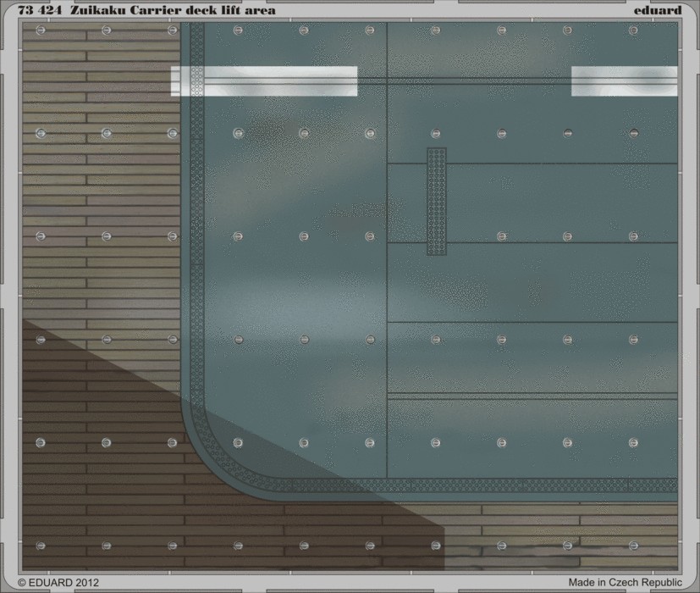Screen dimensions: 700x593
Task: Select the left white deck marking stripe
Action: pyautogui.click(x=264, y=81)
